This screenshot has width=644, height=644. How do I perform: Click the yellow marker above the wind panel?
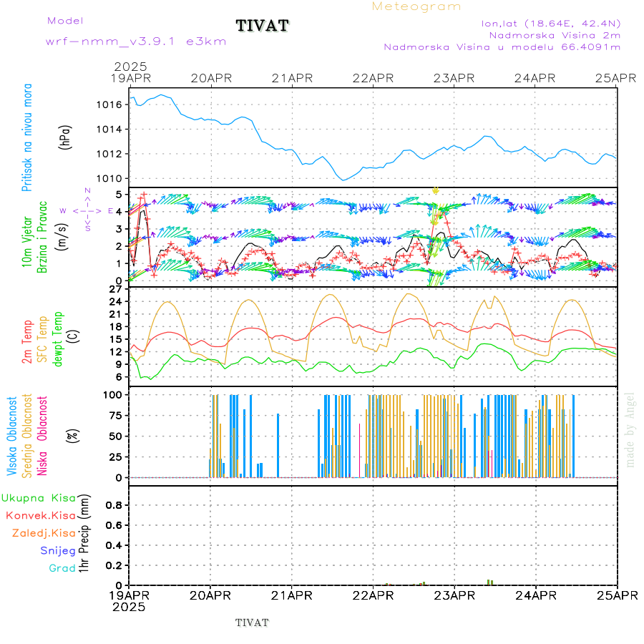tap(435, 190)
